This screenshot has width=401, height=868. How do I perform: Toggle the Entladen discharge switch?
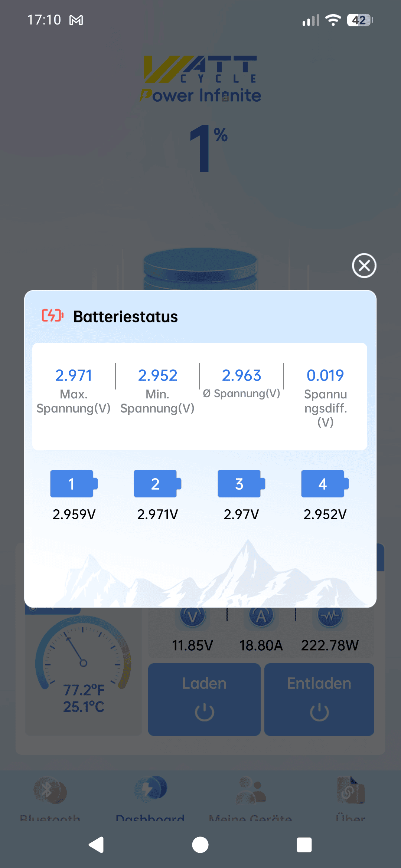click(x=319, y=699)
